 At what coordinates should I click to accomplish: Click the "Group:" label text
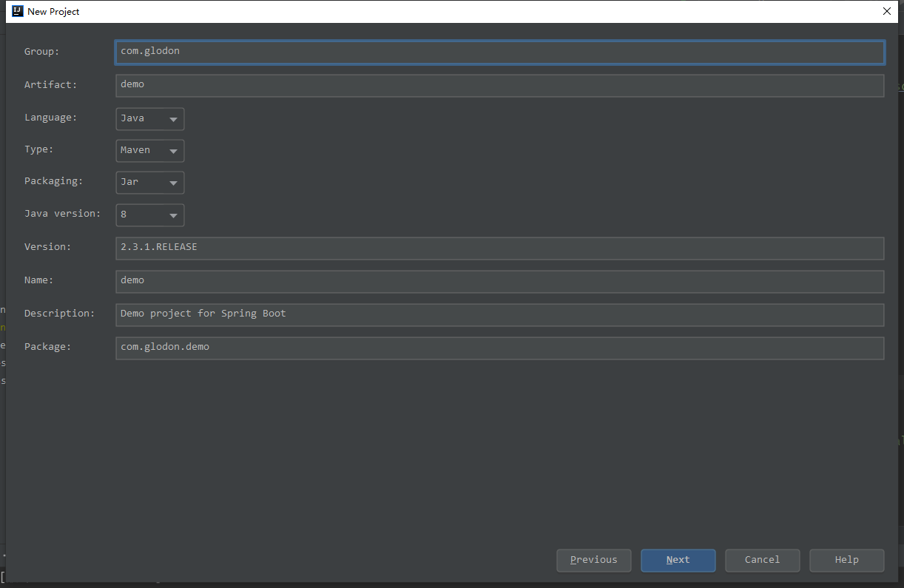pos(41,52)
